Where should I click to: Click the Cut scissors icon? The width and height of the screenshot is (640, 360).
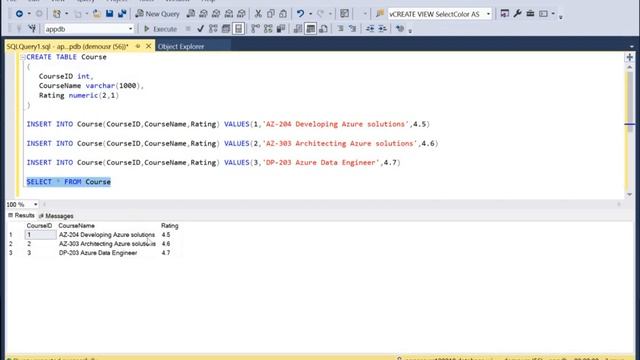pos(258,14)
